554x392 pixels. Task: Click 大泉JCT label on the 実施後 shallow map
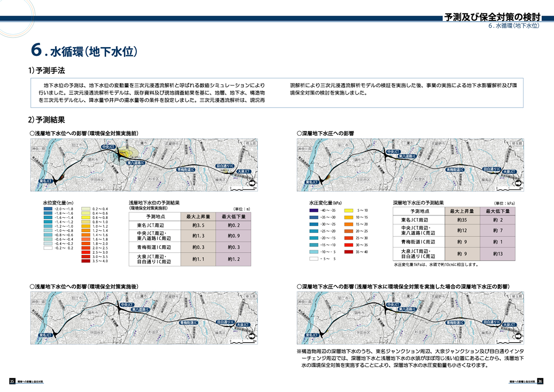[243, 325]
